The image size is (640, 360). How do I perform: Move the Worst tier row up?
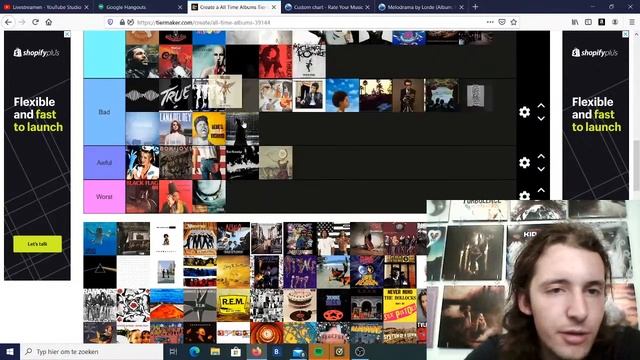tap(541, 190)
